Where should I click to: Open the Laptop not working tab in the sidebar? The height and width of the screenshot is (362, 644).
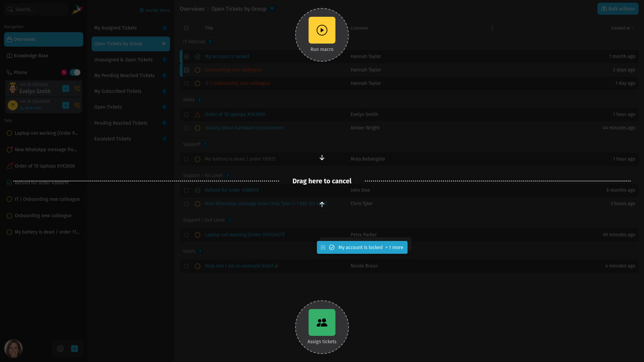44,133
